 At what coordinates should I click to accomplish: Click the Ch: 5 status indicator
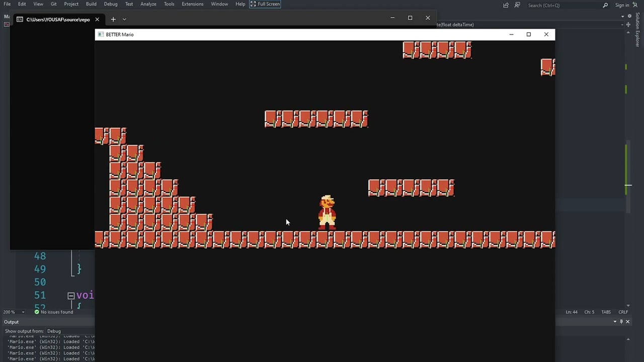pyautogui.click(x=589, y=312)
